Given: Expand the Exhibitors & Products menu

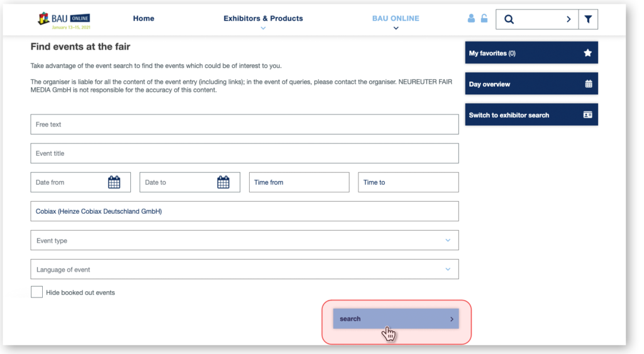Looking at the screenshot, I should pyautogui.click(x=263, y=19).
